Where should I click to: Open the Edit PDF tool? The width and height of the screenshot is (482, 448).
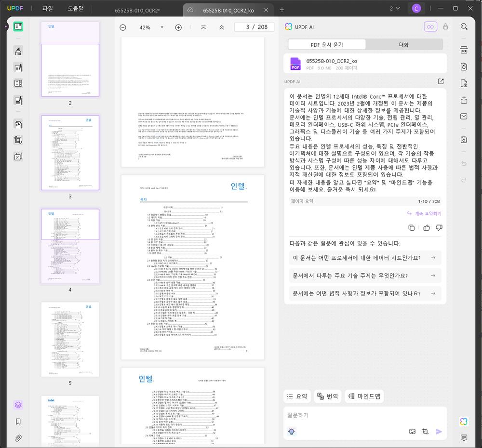point(18,67)
